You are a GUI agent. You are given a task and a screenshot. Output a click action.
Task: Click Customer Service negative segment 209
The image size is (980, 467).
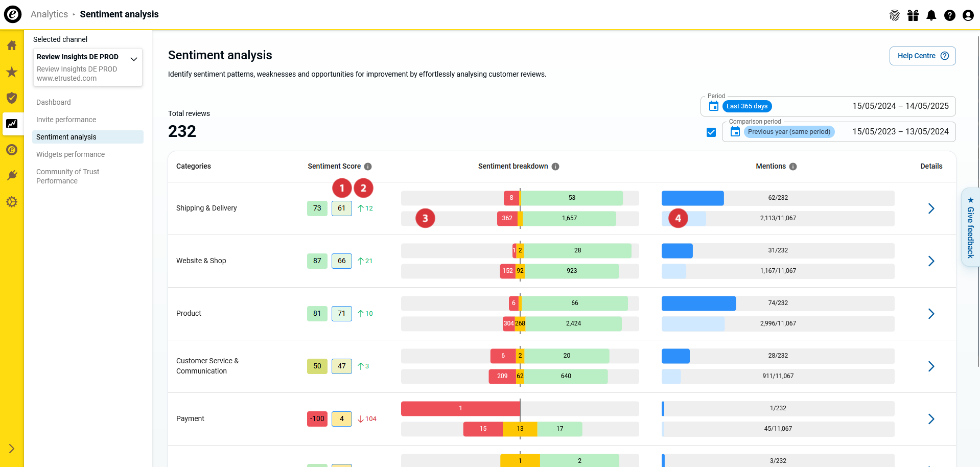[502, 377]
